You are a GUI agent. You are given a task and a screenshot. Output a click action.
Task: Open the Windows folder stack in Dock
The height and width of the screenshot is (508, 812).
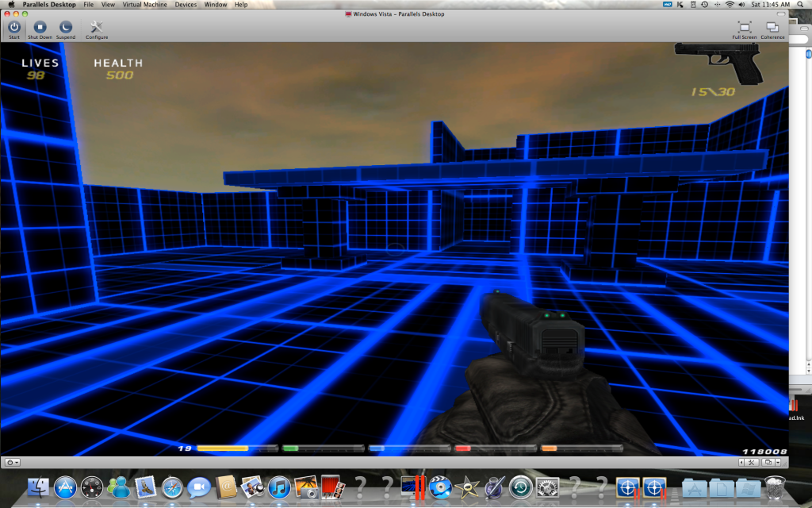[x=749, y=488]
